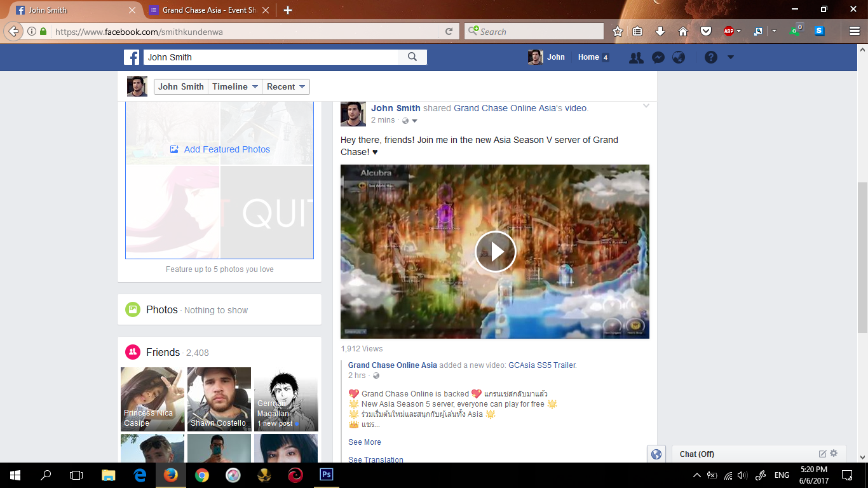
Task: Open the Notifications globe in the header
Action: (679, 57)
